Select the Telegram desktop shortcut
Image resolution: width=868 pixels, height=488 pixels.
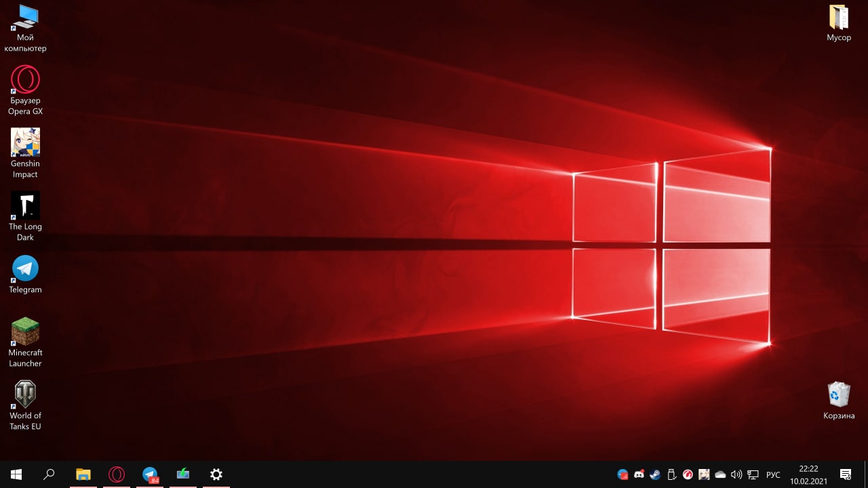point(25,274)
